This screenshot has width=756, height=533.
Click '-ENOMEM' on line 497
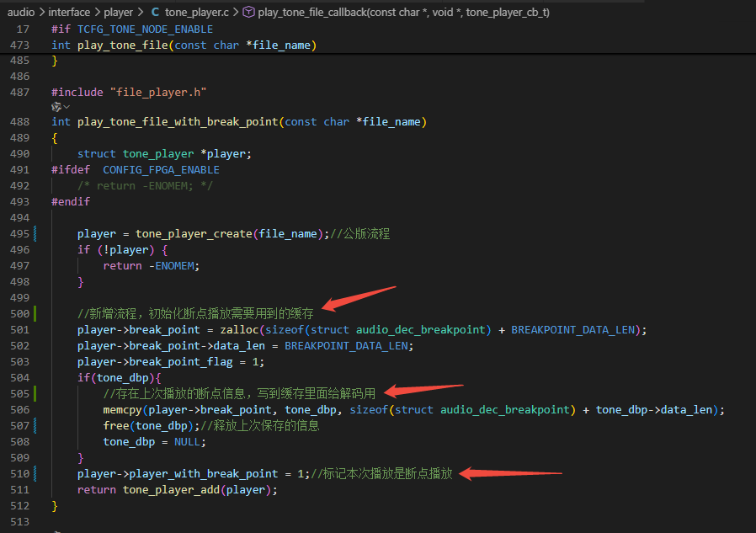click(171, 266)
